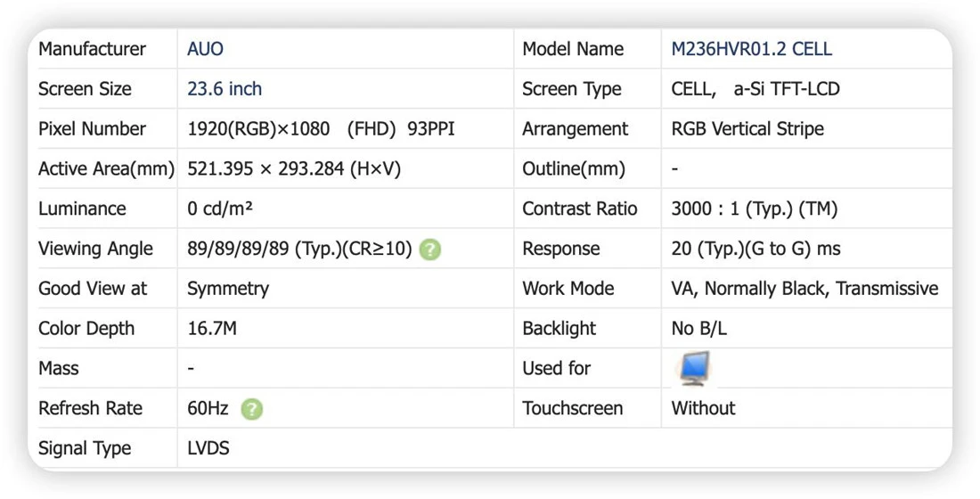Click the No B/L backlight value
This screenshot has width=980, height=499.
tap(698, 328)
